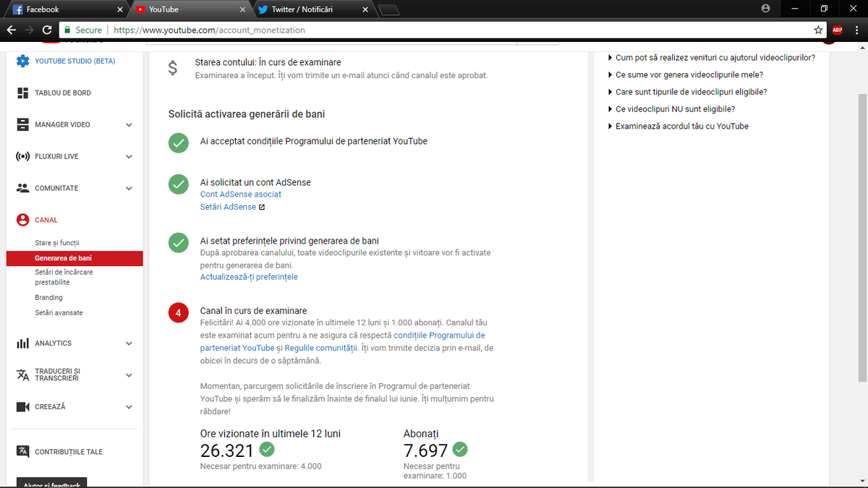
Task: Click the browser forward arrow
Action: click(29, 30)
